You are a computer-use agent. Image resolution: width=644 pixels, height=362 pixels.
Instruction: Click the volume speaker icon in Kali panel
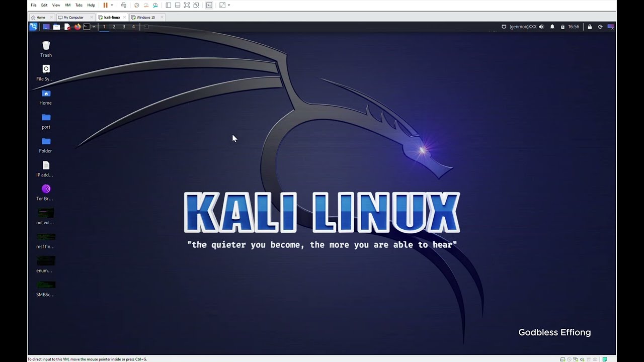541,27
